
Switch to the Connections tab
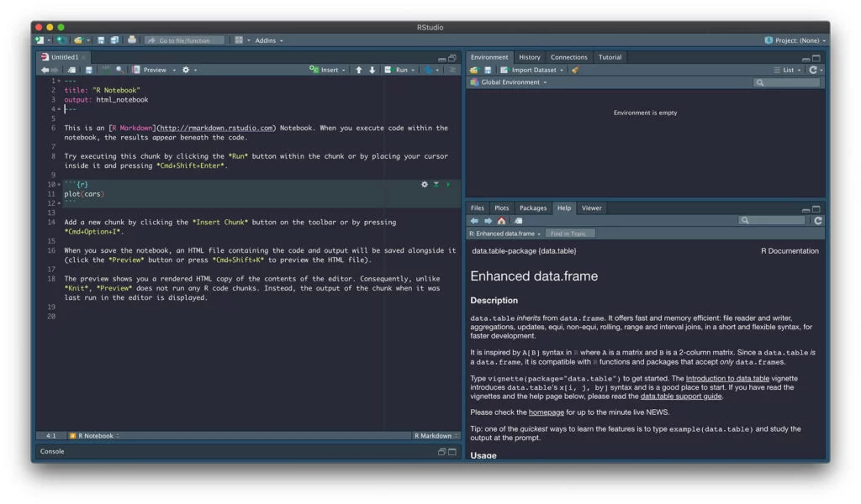[569, 57]
